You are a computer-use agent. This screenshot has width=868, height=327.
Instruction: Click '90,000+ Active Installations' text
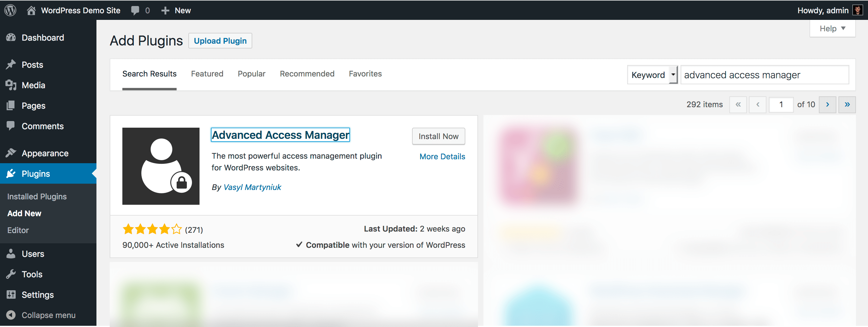point(173,245)
